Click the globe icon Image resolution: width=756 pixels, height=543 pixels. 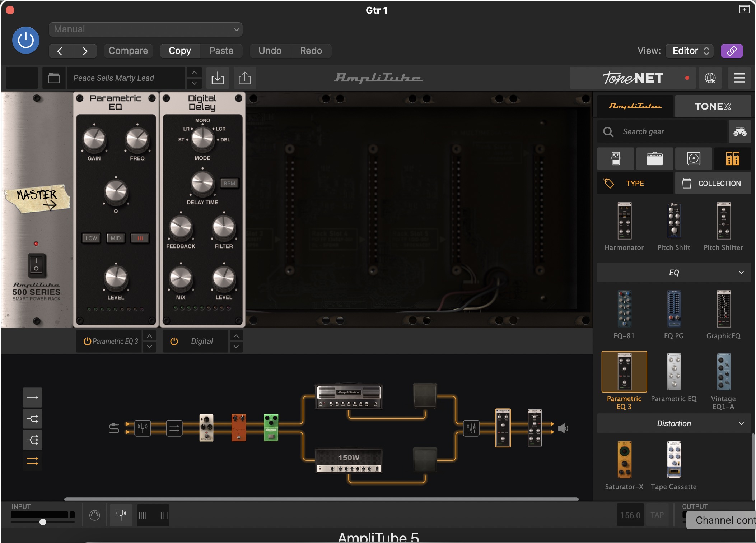(x=710, y=78)
